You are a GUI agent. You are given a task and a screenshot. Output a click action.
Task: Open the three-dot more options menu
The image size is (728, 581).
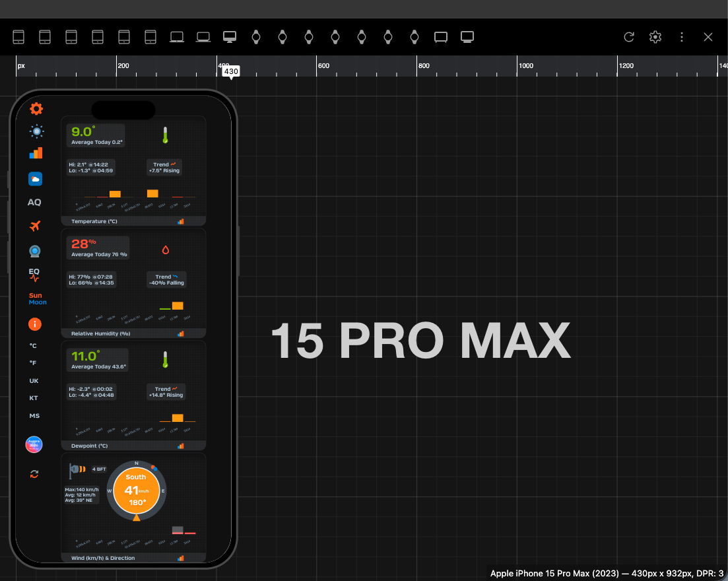[x=682, y=37]
